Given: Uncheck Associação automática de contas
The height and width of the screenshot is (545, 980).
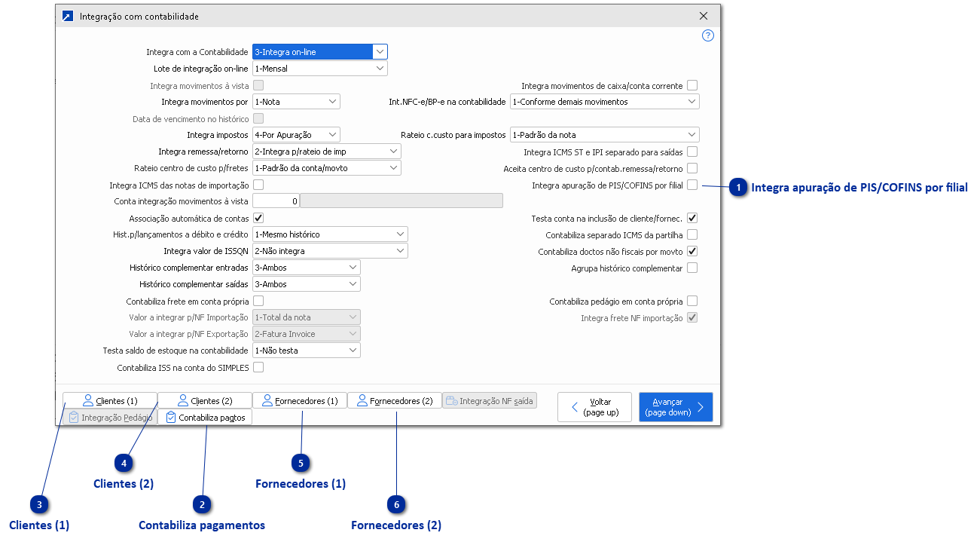Looking at the screenshot, I should [258, 218].
